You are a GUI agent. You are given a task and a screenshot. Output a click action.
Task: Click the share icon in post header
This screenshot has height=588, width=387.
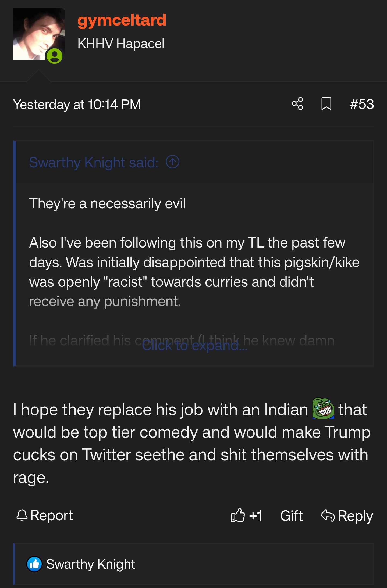(297, 104)
